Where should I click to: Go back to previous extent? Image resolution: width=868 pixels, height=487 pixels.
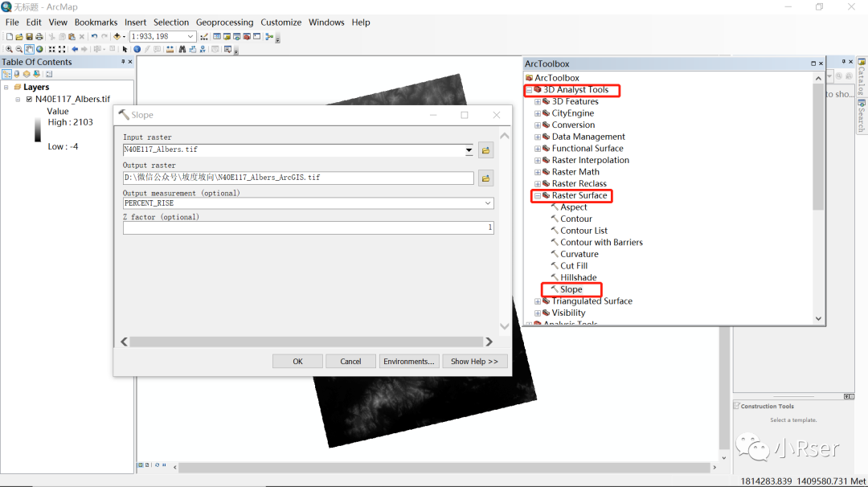pyautogui.click(x=75, y=49)
